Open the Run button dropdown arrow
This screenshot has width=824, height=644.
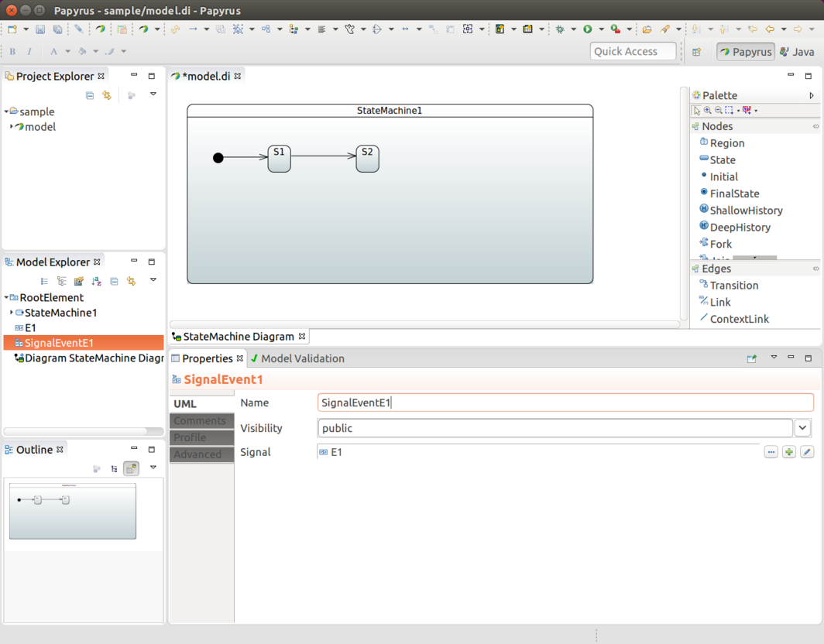pyautogui.click(x=601, y=29)
